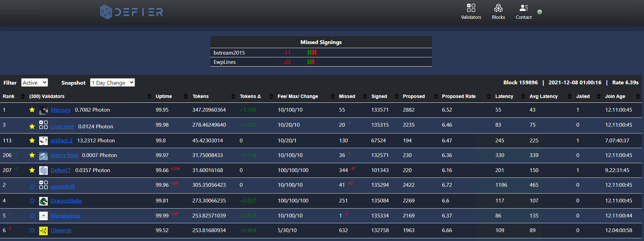Click Mandragora's avatar image

(x=43, y=216)
